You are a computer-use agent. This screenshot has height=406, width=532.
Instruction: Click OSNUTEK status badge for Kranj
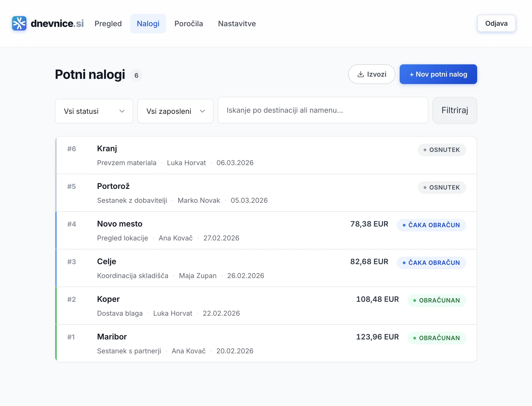click(x=442, y=150)
